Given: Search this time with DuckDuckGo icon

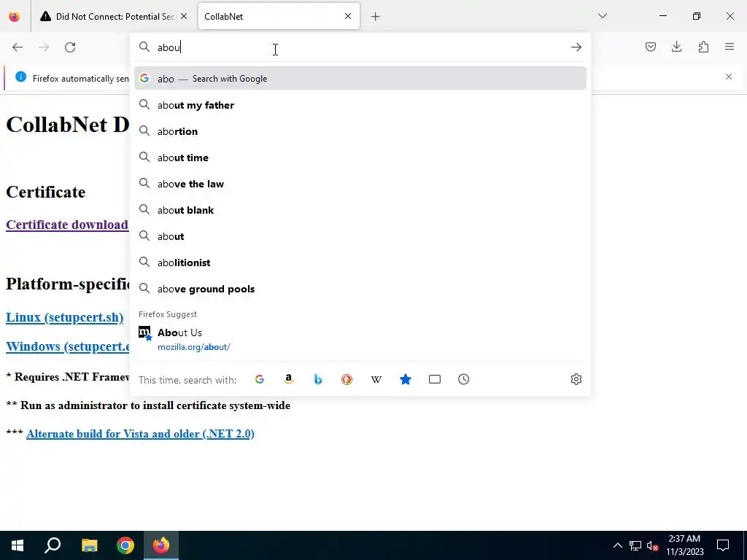Looking at the screenshot, I should [347, 379].
